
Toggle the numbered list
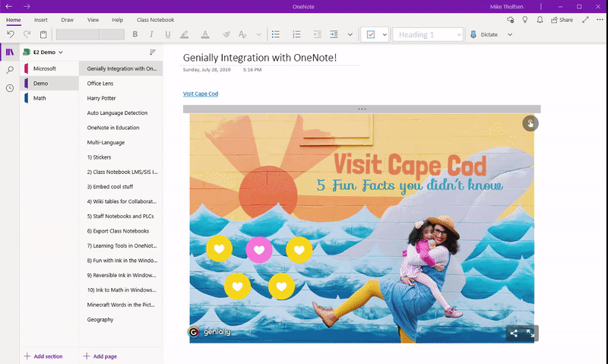coord(296,34)
